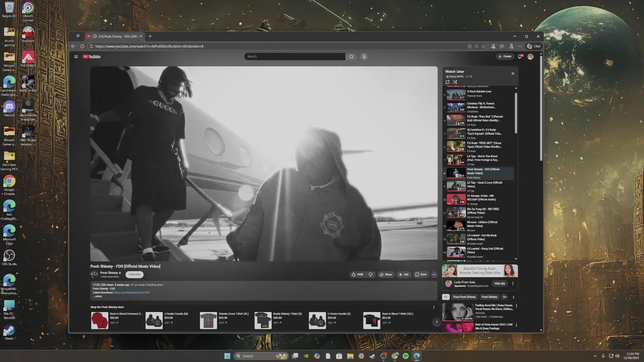Open Back in Blood Crewneck store item
644x362 pixels.
[116, 320]
